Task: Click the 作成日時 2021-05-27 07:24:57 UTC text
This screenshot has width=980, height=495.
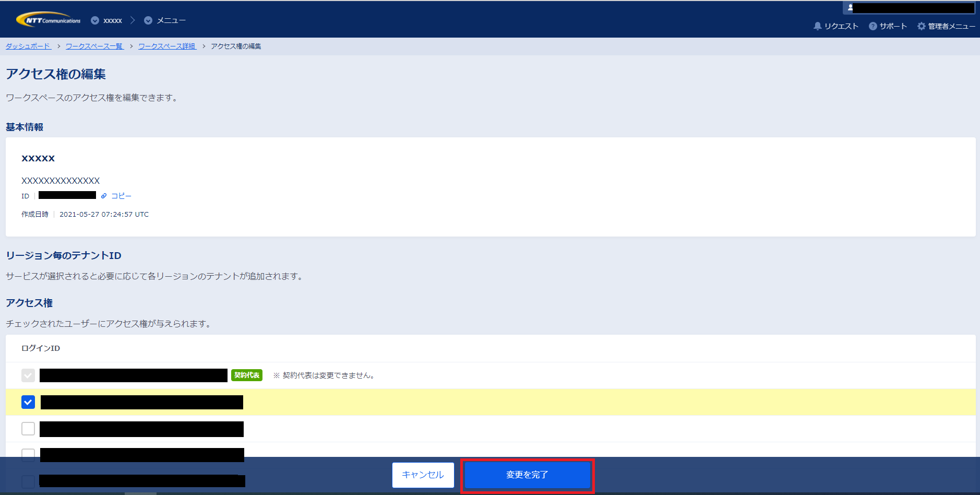Action: tap(85, 214)
